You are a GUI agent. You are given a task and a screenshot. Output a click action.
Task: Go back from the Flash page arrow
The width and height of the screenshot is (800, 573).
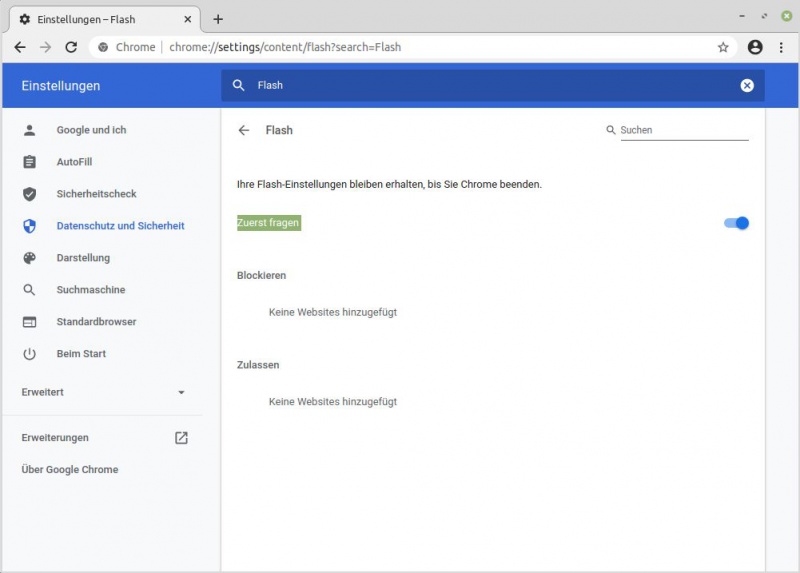point(244,131)
